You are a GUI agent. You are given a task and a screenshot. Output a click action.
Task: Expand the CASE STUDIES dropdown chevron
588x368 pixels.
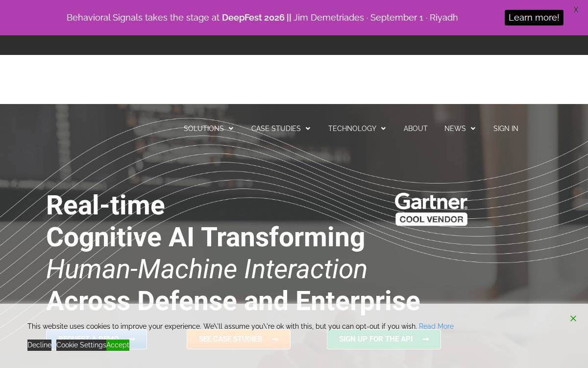[x=308, y=129]
